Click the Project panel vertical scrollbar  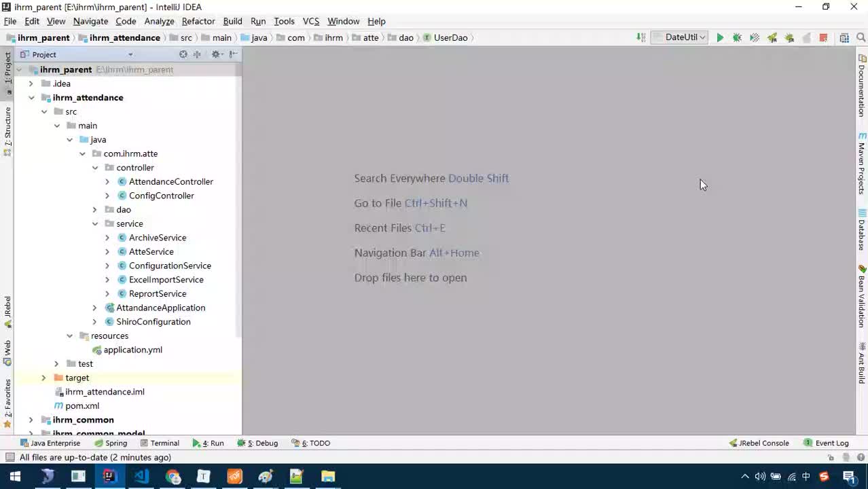point(238,200)
